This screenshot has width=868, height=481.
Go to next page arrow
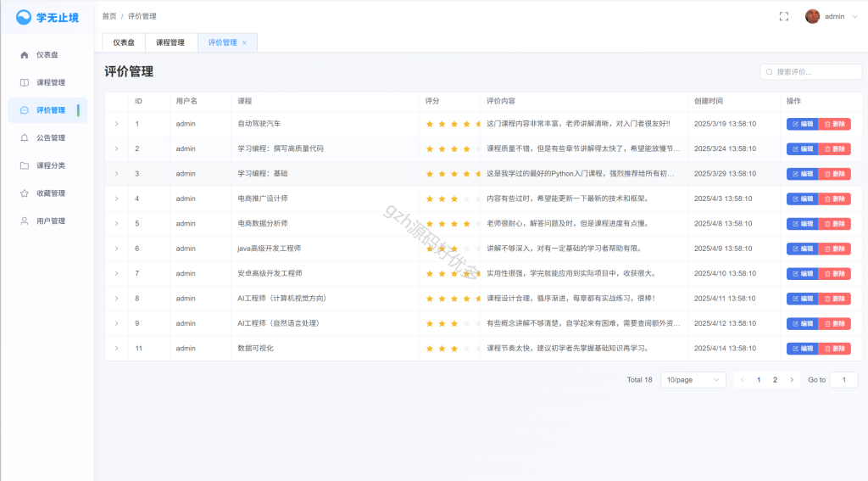pos(792,379)
